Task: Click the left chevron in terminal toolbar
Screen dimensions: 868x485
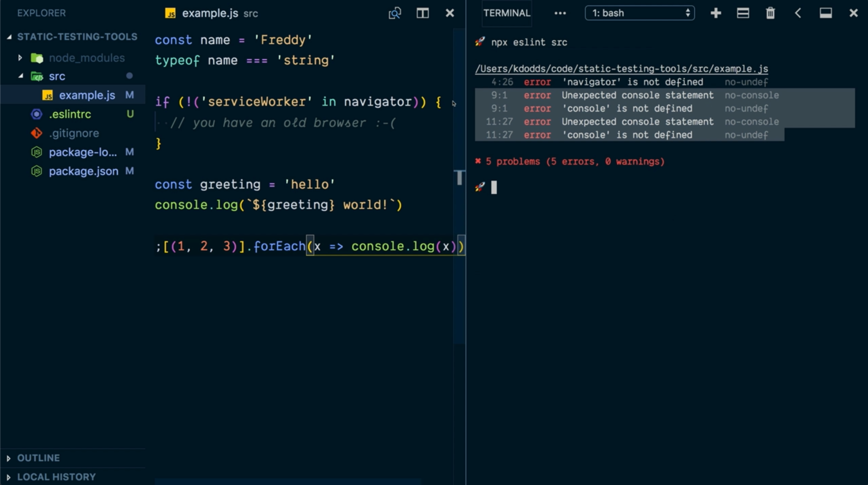Action: point(798,13)
